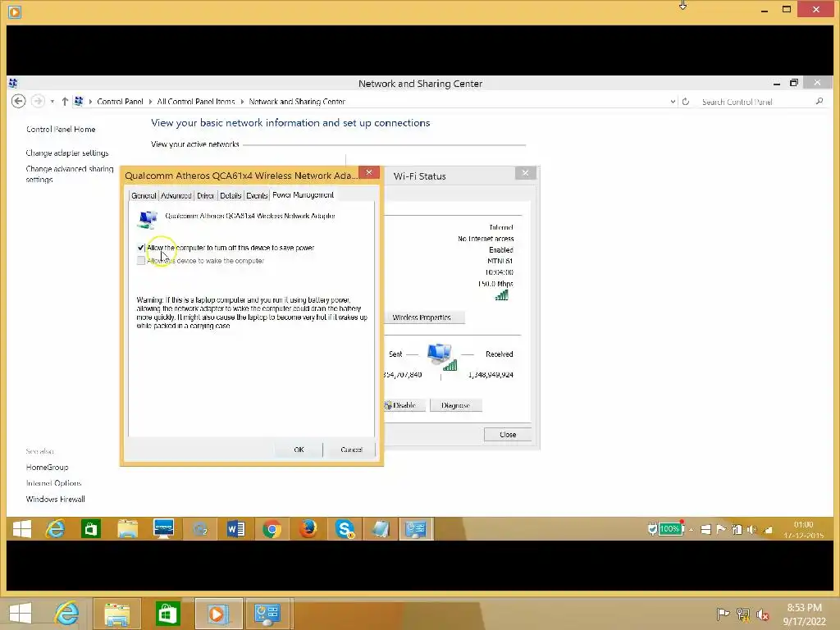The image size is (840, 630).
Task: Click inner tray volume icon
Action: (751, 530)
